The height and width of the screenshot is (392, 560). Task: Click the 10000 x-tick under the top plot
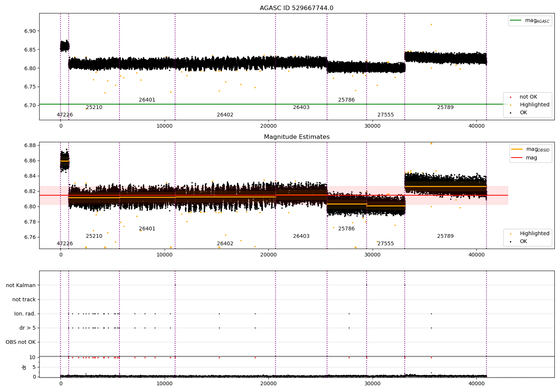point(165,126)
